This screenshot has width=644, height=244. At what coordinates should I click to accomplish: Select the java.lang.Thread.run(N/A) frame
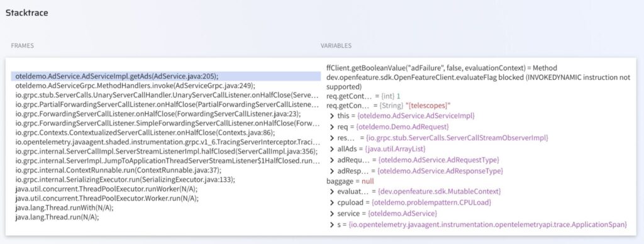(166, 218)
